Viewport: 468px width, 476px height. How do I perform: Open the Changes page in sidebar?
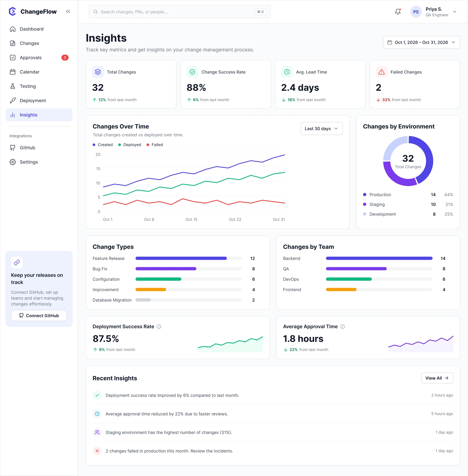(x=39, y=43)
